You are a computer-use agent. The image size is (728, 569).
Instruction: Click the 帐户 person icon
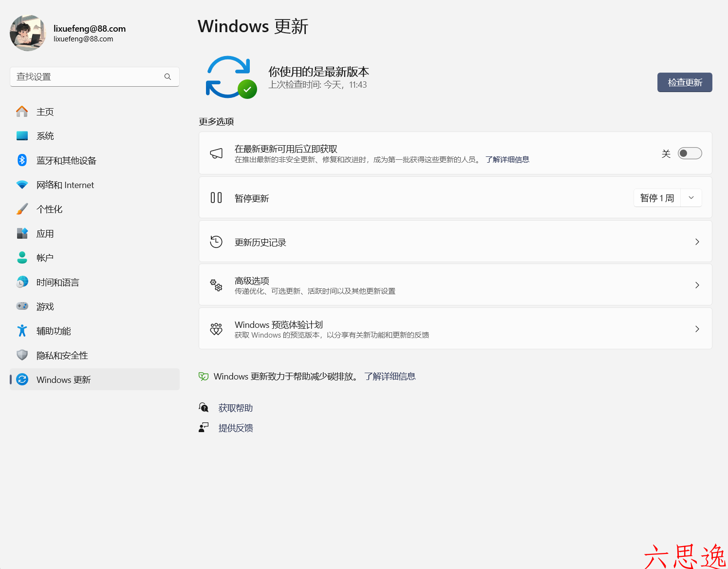[x=22, y=258]
